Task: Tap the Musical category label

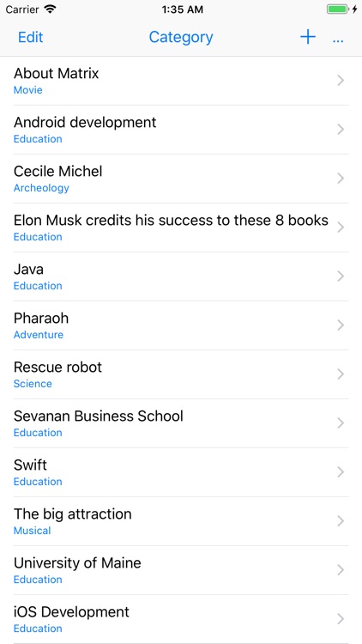Action: tap(32, 531)
